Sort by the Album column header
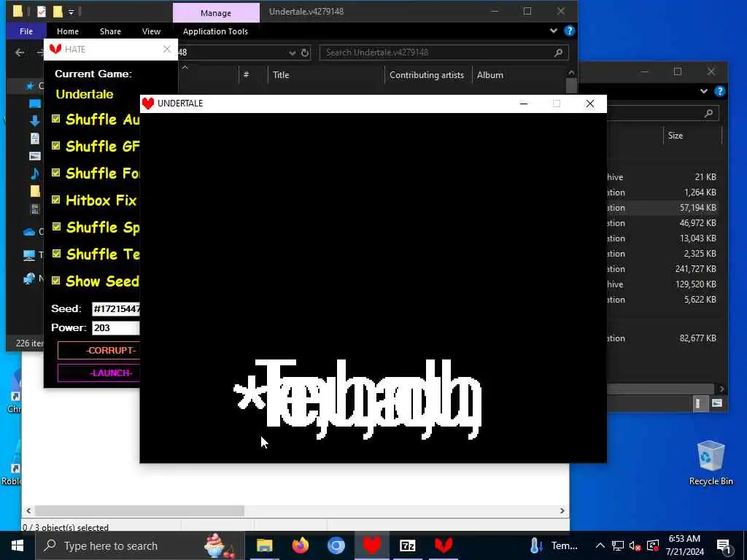This screenshot has height=560, width=747. point(489,75)
